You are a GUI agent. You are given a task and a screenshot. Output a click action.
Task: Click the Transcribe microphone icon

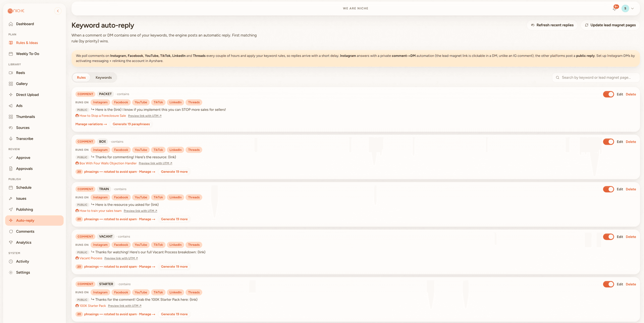[x=11, y=139]
